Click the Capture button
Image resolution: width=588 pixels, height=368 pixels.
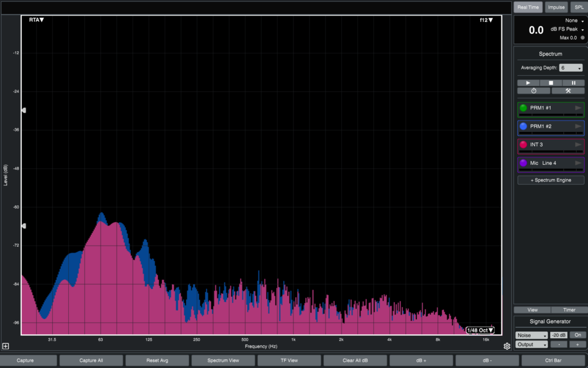(25, 361)
